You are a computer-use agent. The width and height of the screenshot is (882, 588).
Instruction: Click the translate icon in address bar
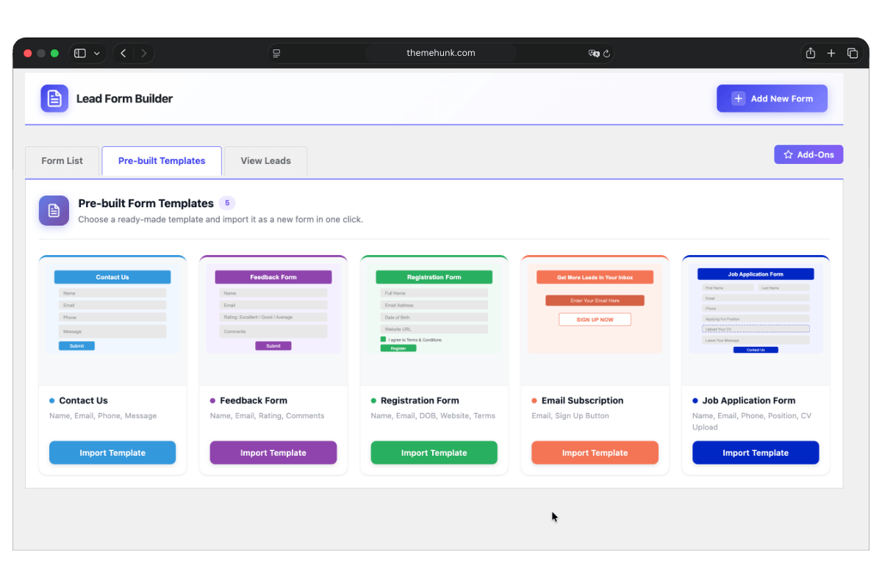click(594, 53)
